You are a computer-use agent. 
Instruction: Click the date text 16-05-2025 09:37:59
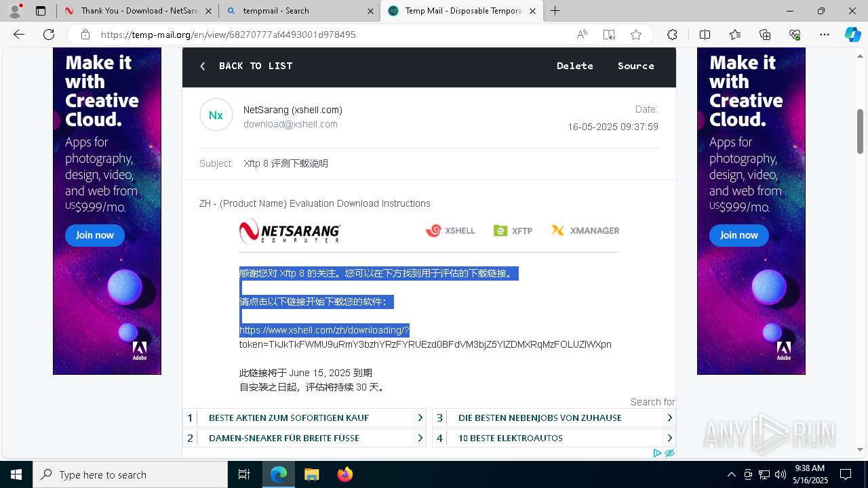pos(613,127)
